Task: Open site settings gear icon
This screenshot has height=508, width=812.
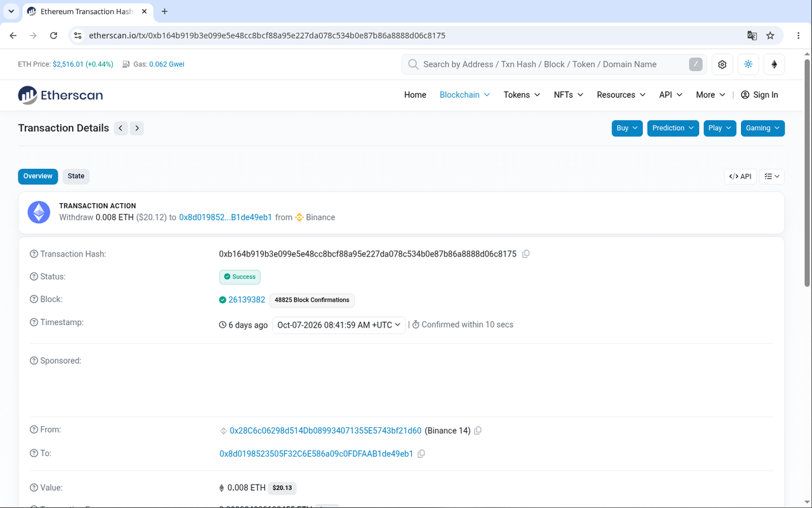Action: 722,64
